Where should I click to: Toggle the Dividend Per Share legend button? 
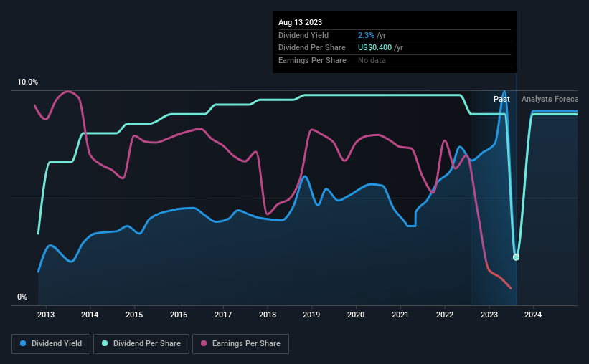141,344
